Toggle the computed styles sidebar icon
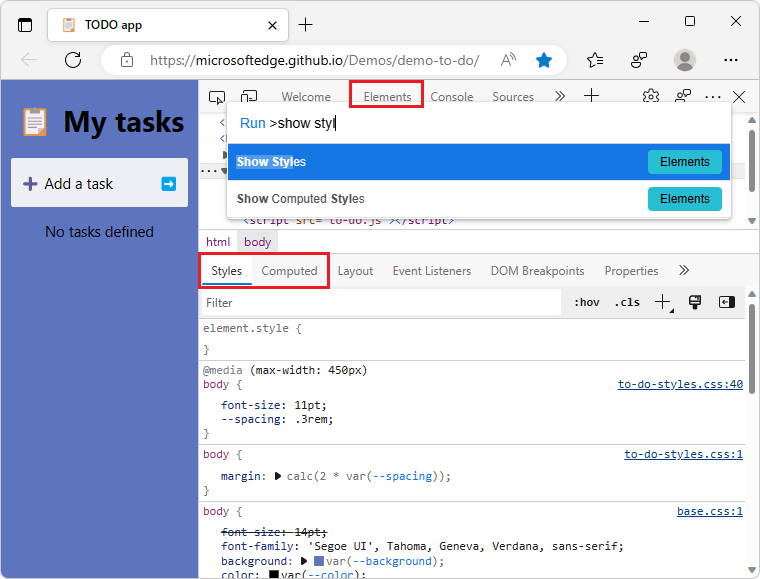760x579 pixels. [727, 302]
